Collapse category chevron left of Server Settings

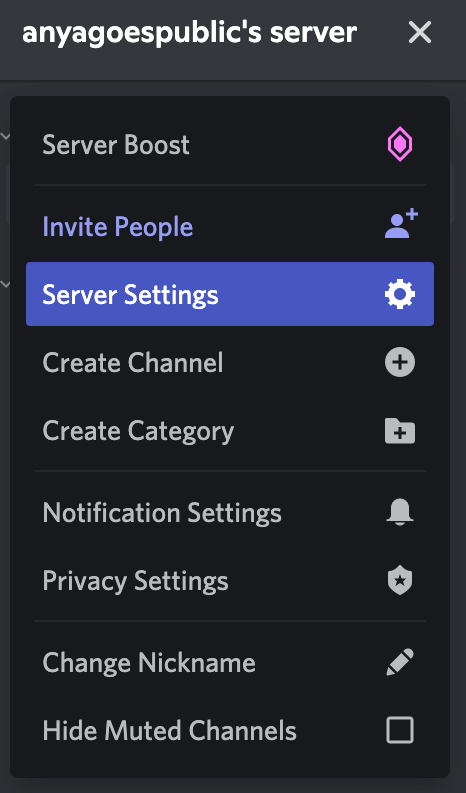pyautogui.click(x=5, y=284)
